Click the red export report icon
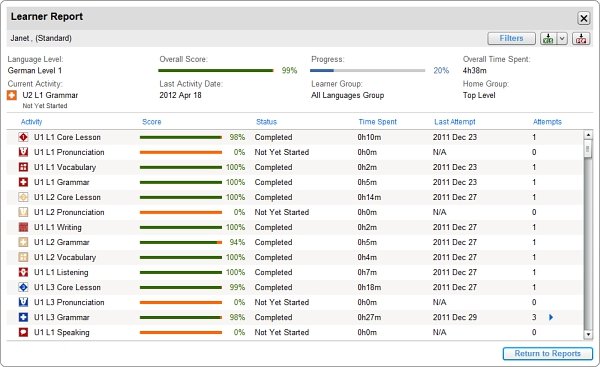This screenshot has width=600, height=367. click(581, 38)
